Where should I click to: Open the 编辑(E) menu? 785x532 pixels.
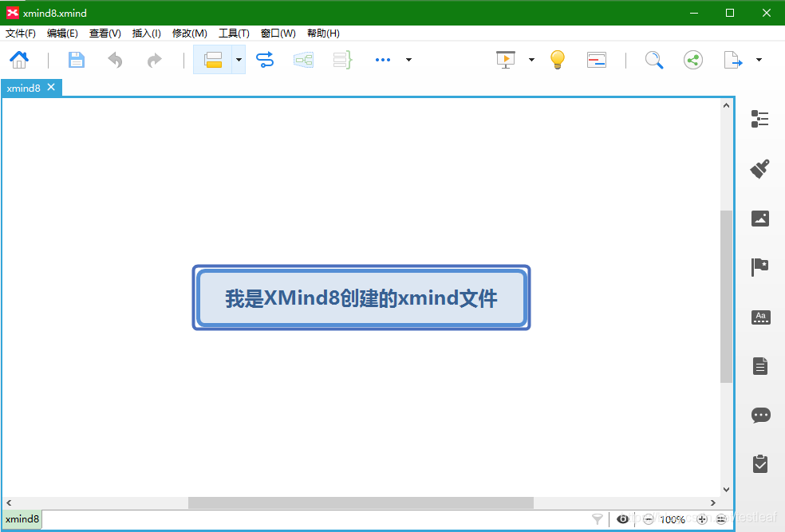click(62, 33)
